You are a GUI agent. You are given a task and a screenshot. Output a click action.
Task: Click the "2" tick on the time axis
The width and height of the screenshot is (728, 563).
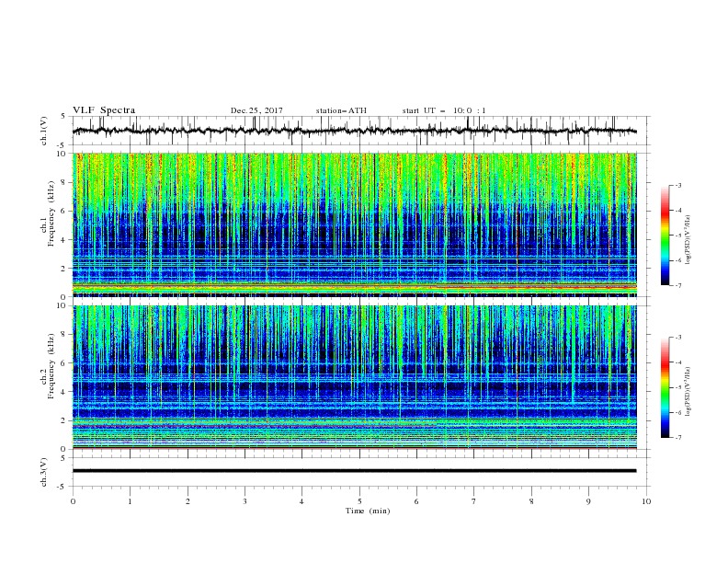coord(188,501)
